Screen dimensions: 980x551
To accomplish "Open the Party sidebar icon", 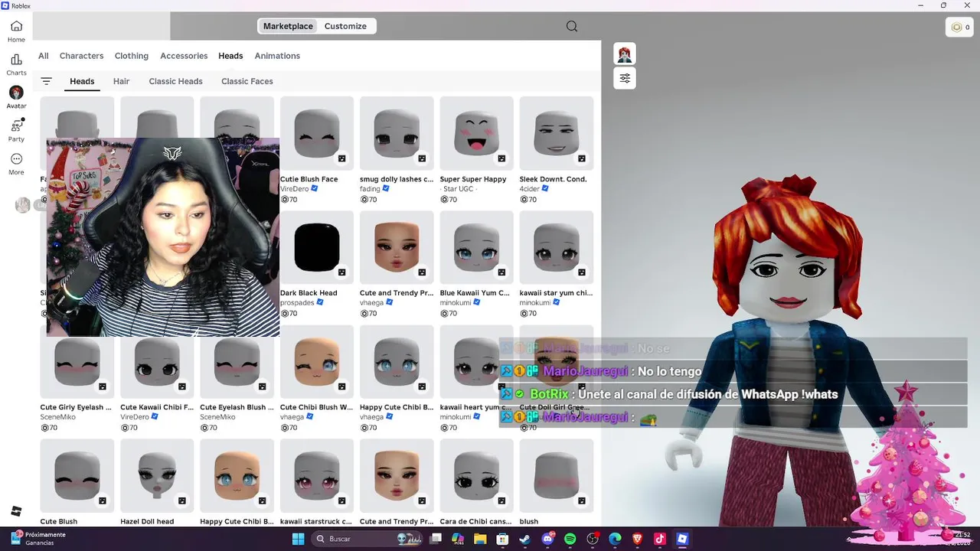I will click(x=16, y=130).
